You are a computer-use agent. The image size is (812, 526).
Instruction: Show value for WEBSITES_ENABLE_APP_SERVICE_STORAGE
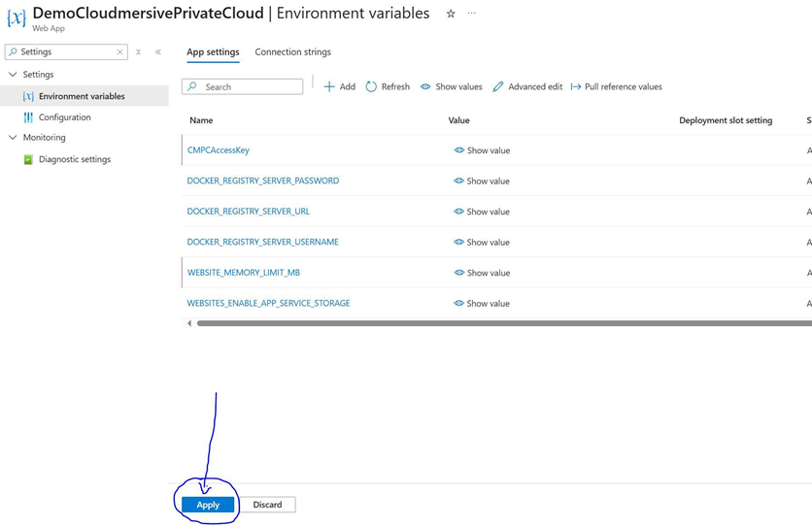[482, 303]
